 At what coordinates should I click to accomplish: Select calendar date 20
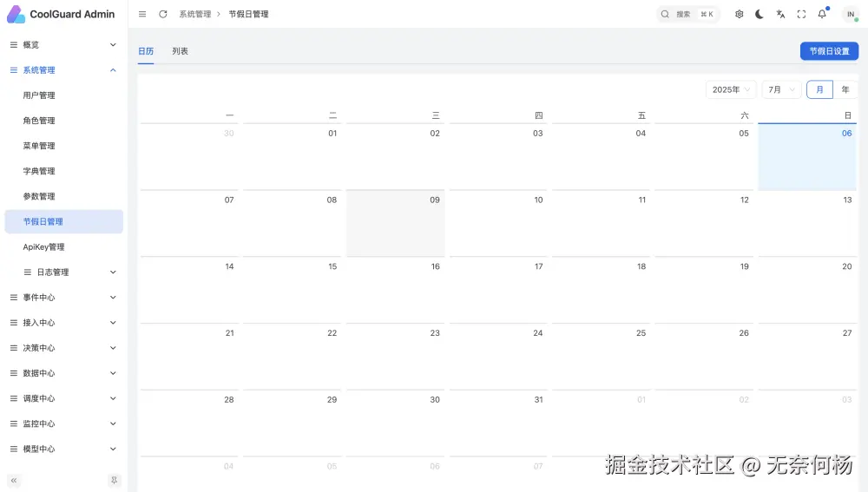[807, 290]
